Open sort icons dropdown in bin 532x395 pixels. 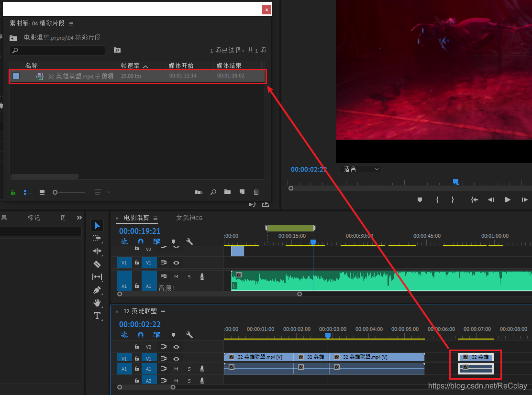(x=102, y=192)
